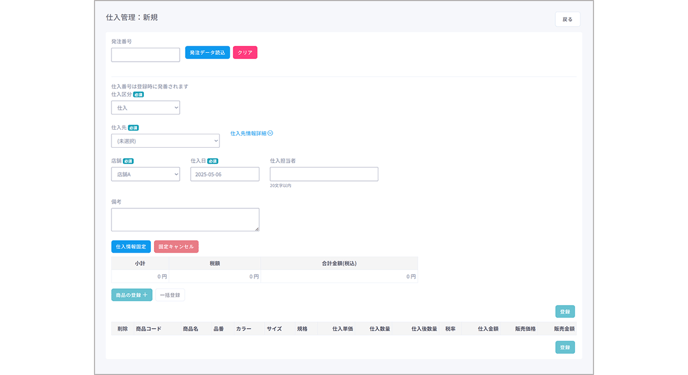Click the 小計 column header
688x375 pixels.
coord(140,264)
